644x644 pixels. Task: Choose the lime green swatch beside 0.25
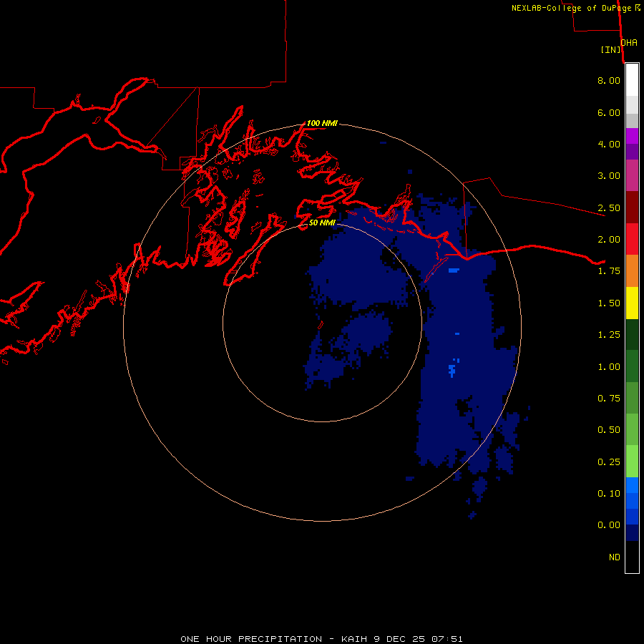(632, 462)
